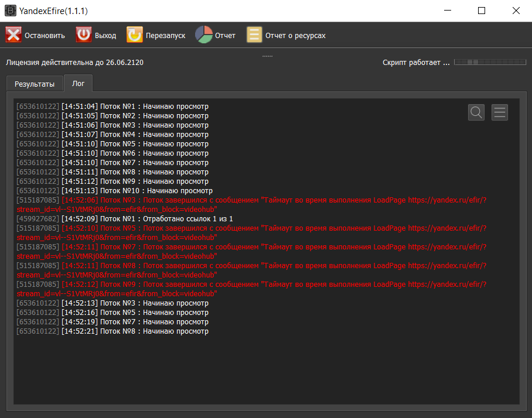
Task: Click the red X Остановить icon
Action: click(x=13, y=35)
